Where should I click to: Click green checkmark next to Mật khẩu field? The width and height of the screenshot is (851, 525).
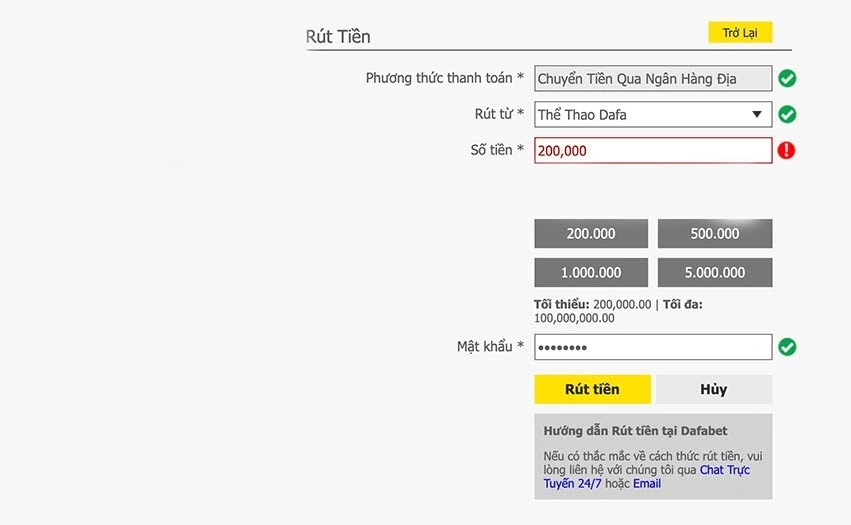787,347
